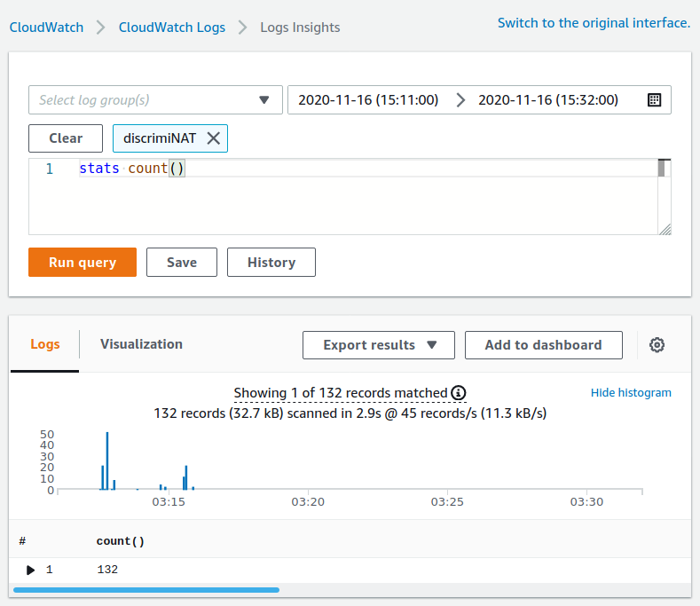Expand result row 1

[x=30, y=570]
